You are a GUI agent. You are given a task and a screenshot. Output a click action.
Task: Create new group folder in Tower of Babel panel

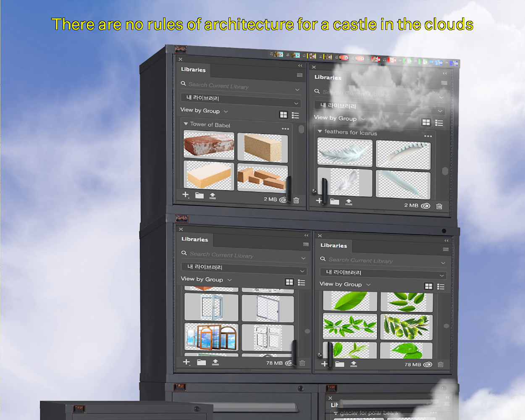199,195
